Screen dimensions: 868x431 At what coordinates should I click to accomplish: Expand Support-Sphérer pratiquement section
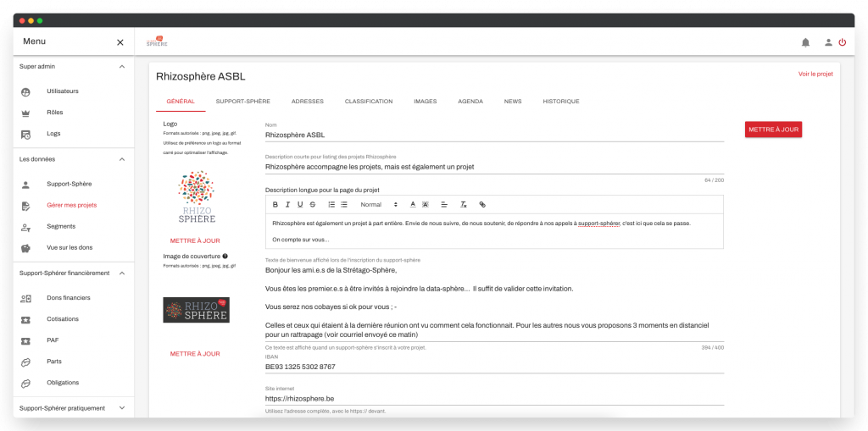(122, 408)
